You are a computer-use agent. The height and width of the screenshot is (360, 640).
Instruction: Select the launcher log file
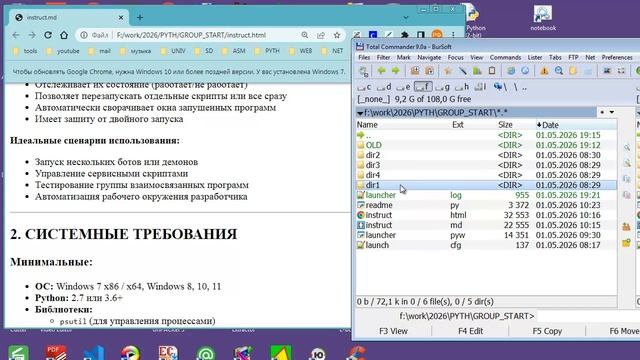(x=486, y=195)
